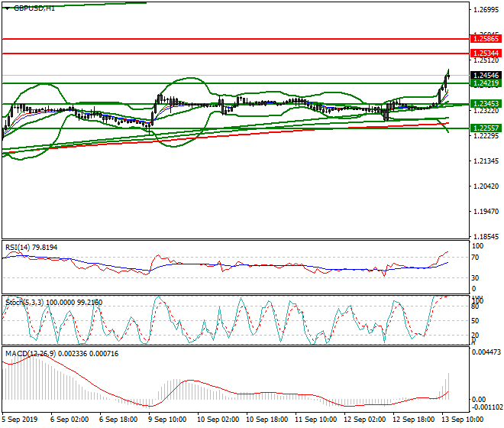
Task: Select the 1.25865 red price label
Action: (486, 39)
